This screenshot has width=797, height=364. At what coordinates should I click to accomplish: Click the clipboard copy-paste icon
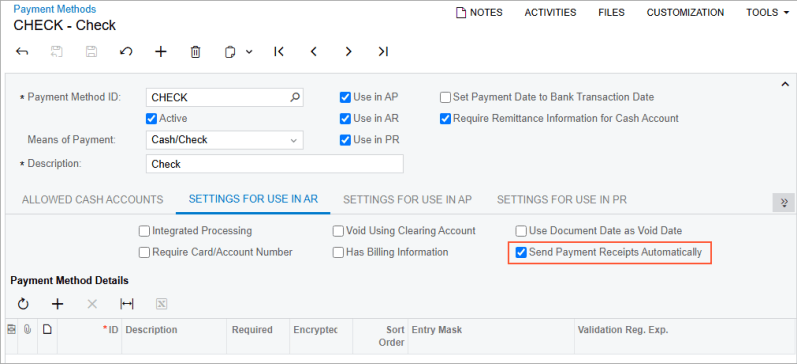[x=230, y=52]
